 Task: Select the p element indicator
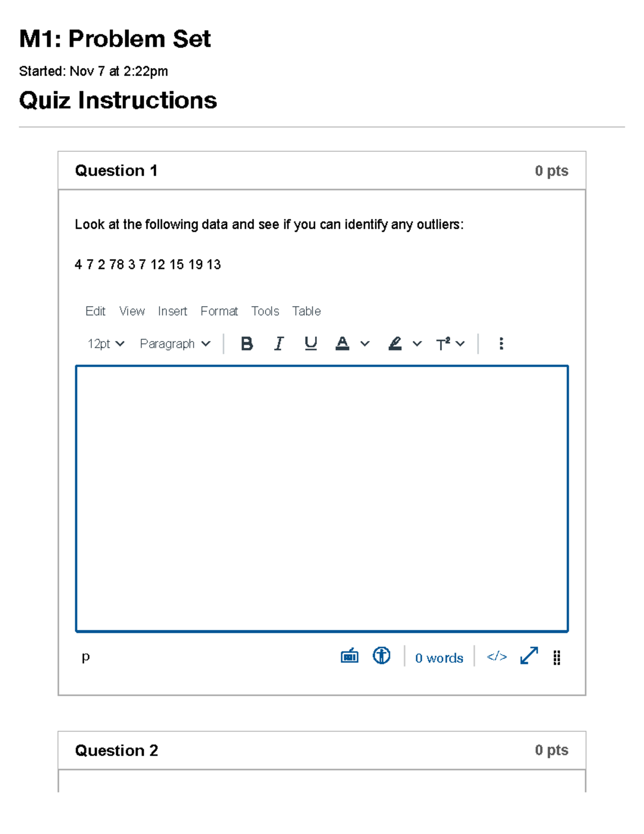coord(85,656)
